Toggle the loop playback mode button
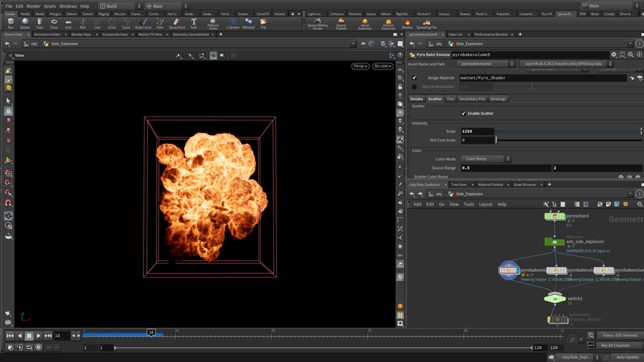 click(29, 347)
